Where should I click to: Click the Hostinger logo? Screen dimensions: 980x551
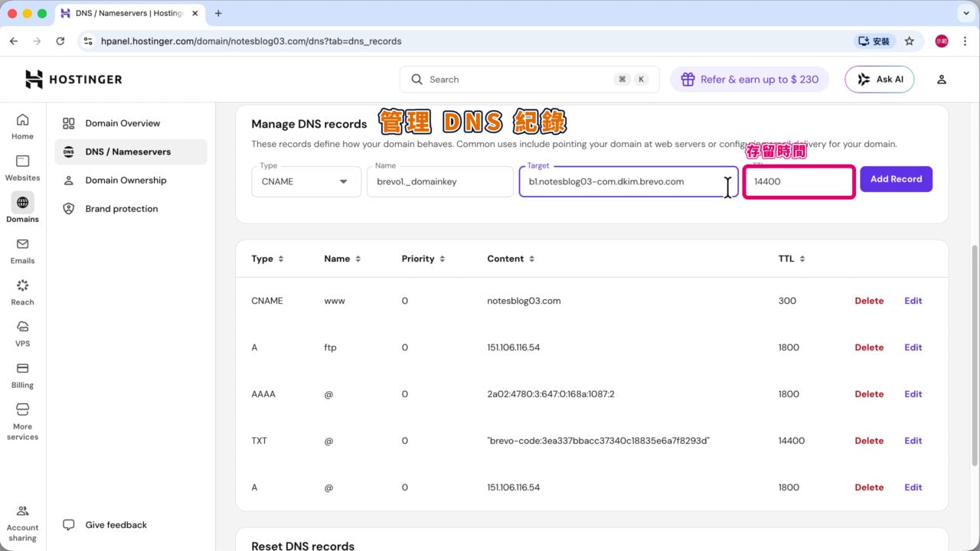(73, 80)
